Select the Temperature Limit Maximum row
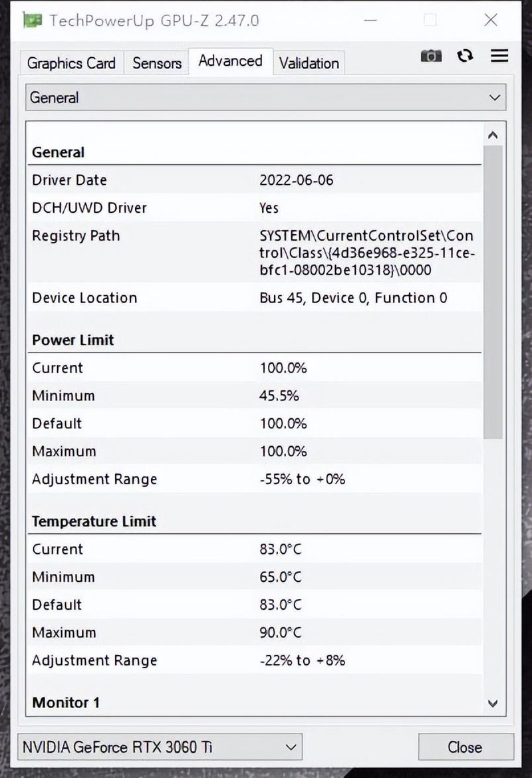 [253, 632]
